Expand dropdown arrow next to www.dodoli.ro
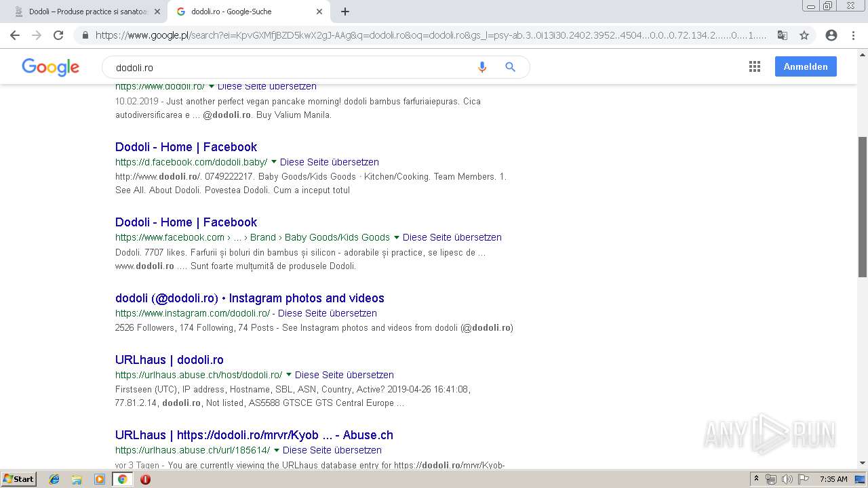Image resolution: width=868 pixels, height=488 pixels. coord(212,86)
